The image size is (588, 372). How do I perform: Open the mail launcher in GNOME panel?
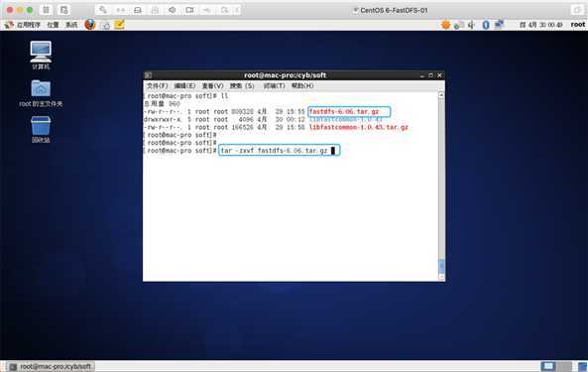106,25
